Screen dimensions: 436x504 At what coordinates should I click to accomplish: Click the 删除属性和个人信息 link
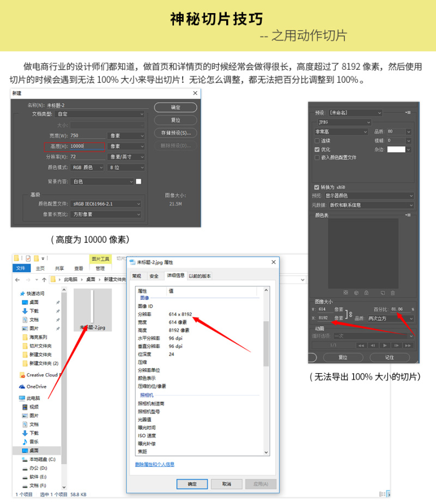pos(155,464)
